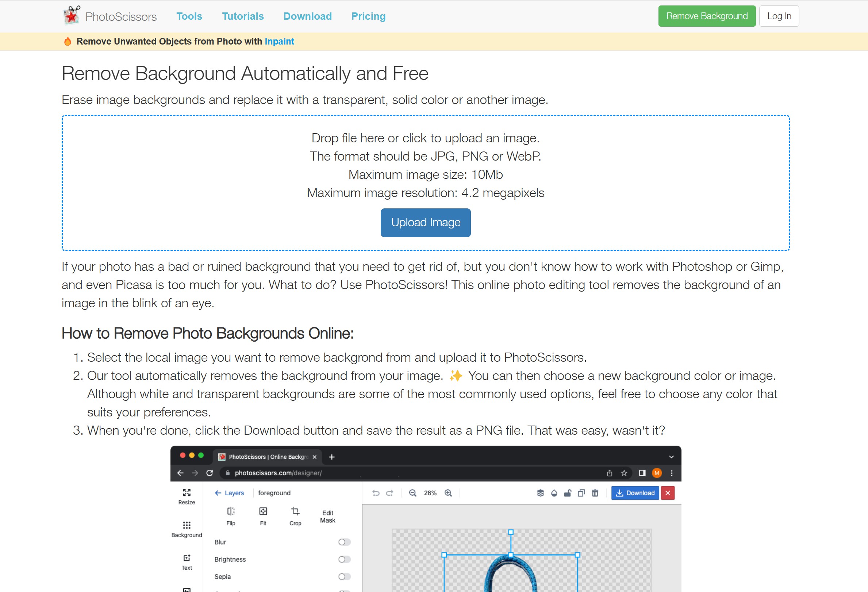
Task: Click browser back arrow in tutorial screenshot
Action: point(180,473)
